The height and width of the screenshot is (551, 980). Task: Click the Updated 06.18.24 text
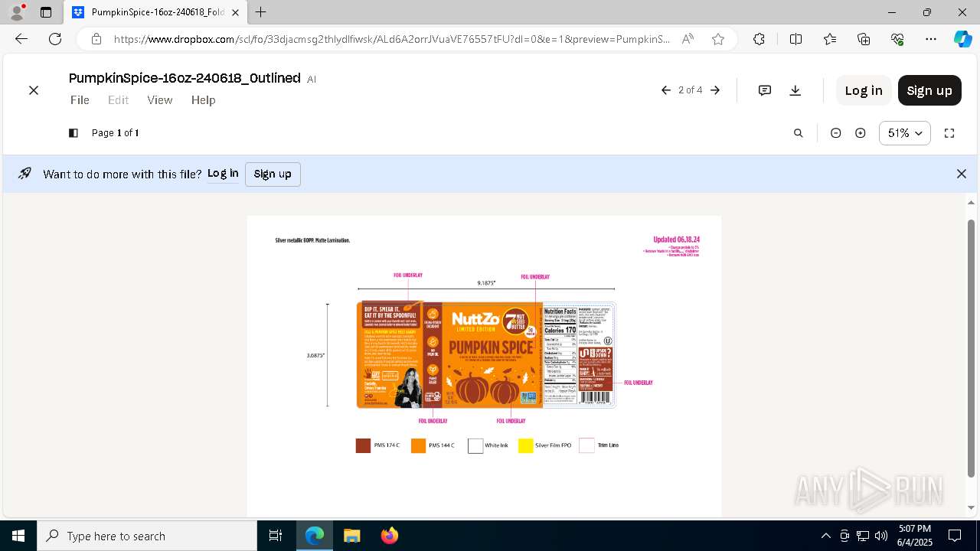coord(676,240)
